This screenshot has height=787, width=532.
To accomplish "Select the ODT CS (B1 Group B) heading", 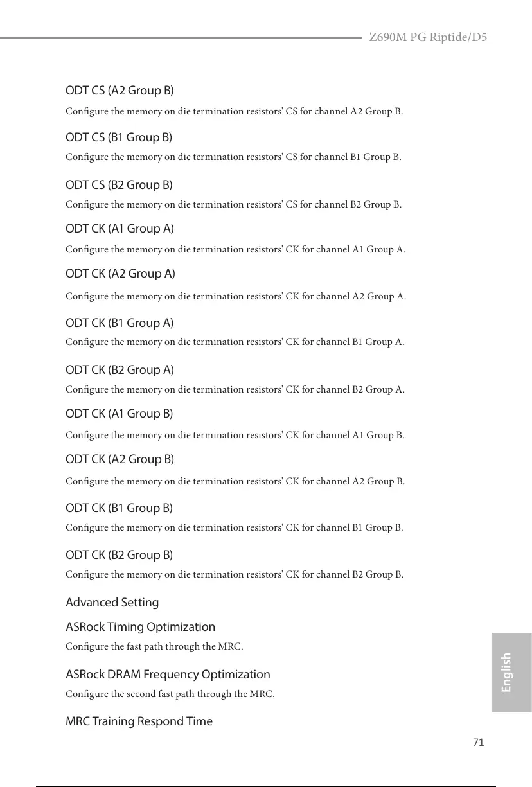I will [x=119, y=137].
